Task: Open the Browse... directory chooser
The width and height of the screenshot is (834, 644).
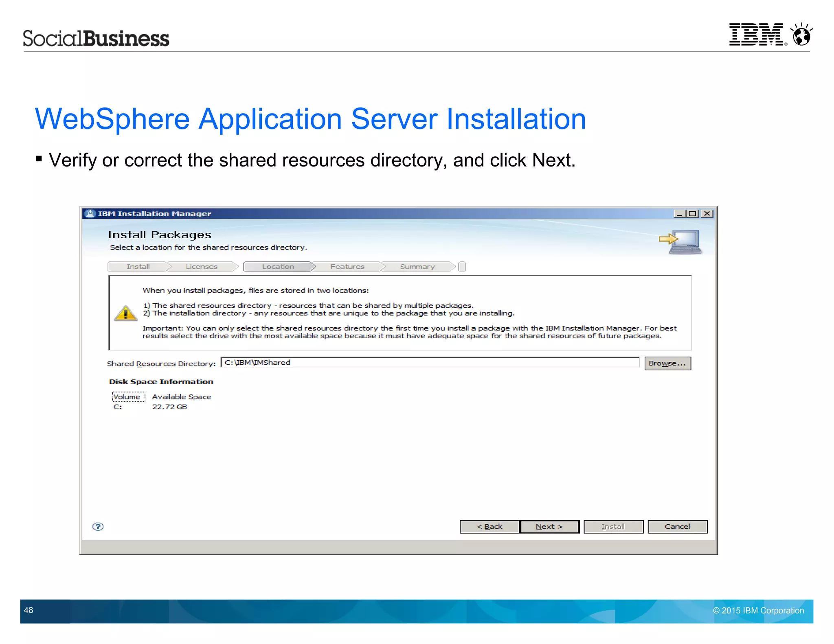Action: pos(667,363)
